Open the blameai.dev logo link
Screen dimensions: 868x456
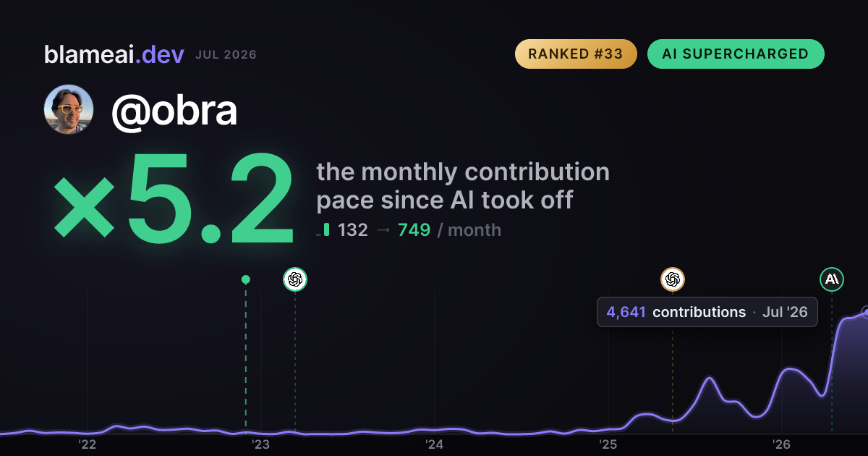click(114, 54)
